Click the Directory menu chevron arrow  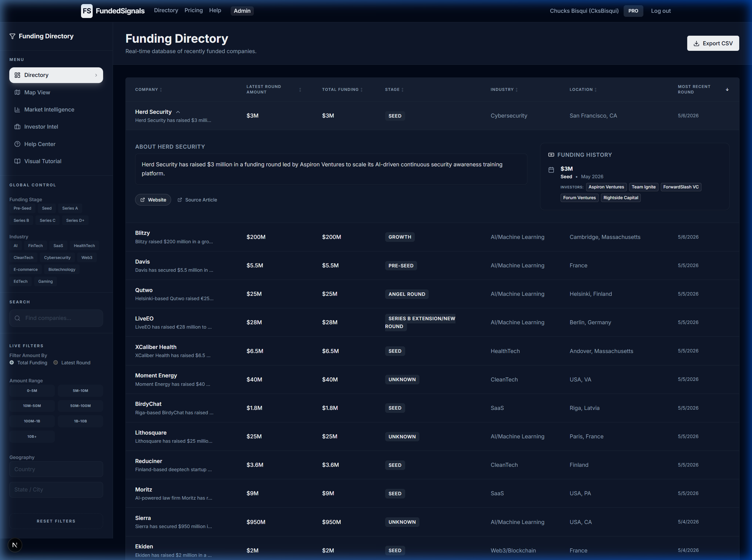[x=96, y=75]
